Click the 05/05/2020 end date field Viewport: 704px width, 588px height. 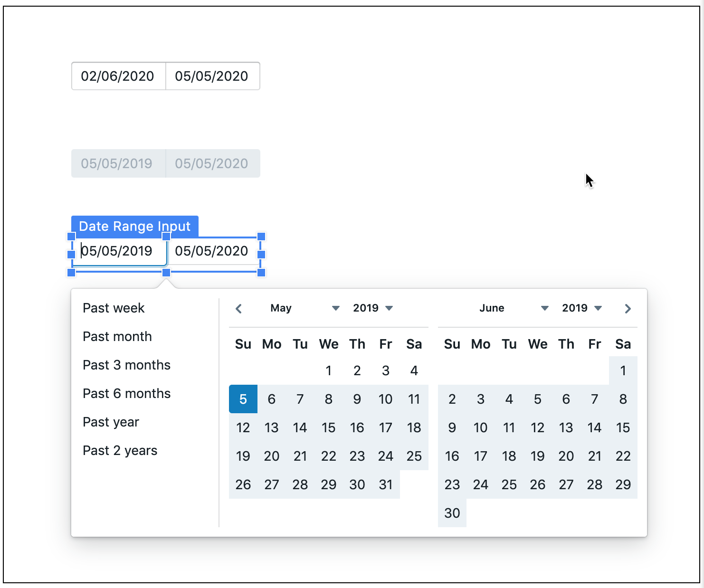click(x=212, y=251)
